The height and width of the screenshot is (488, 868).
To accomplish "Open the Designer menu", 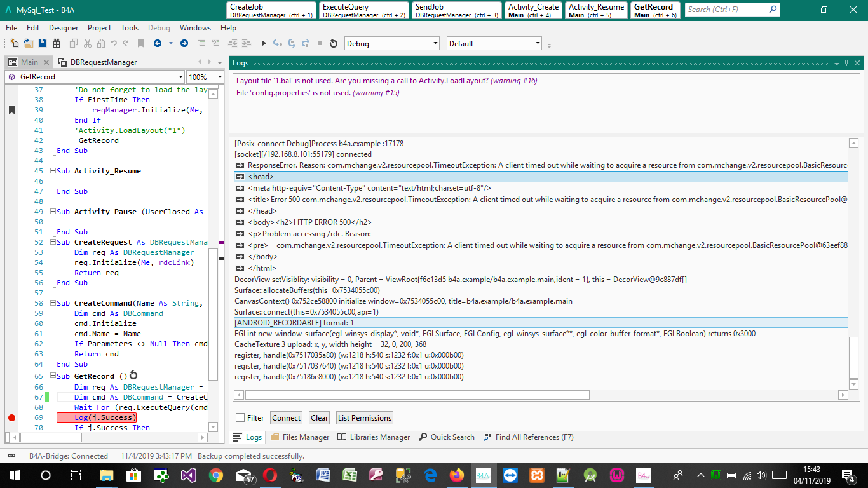I will point(64,27).
